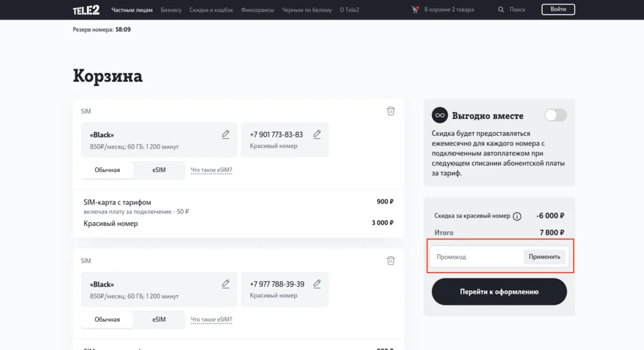Edit the Black tariff in second SIM
This screenshot has height=350, width=644.
pyautogui.click(x=226, y=284)
